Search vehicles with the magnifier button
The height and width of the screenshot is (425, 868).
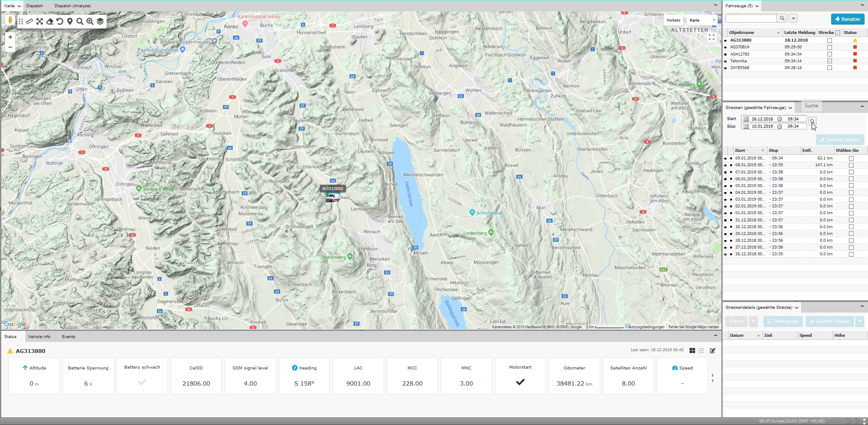coord(782,18)
